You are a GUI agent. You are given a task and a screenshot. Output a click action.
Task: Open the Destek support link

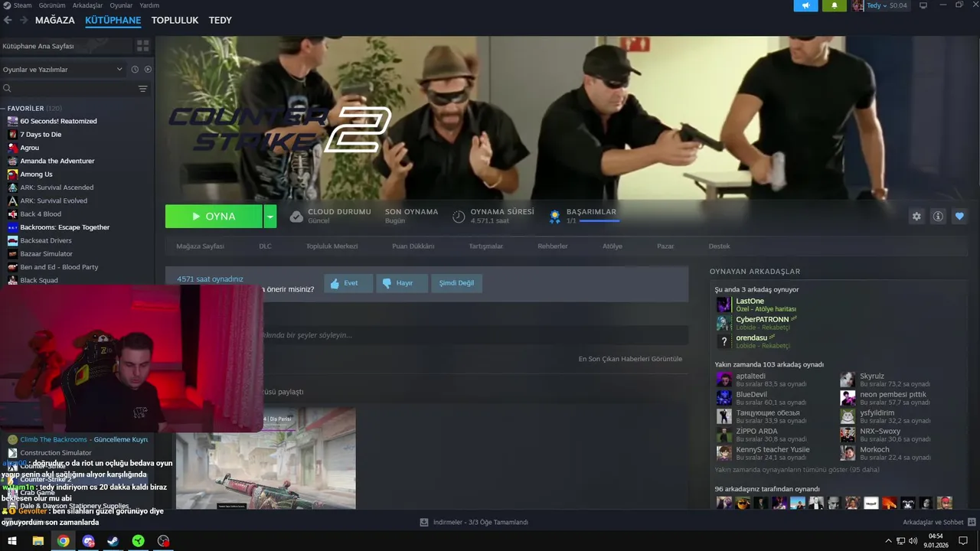pos(719,246)
